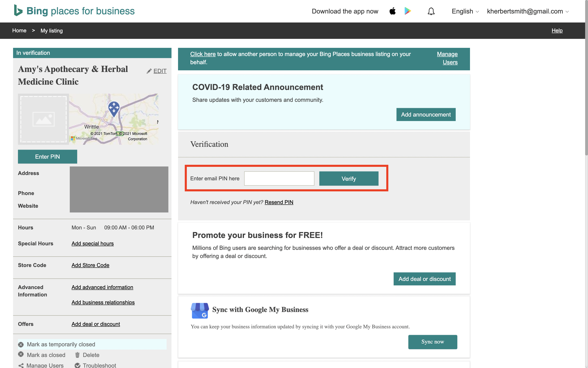Viewport: 588px width, 368px height.
Task: Click the Bing places for business title
Action: point(80,11)
